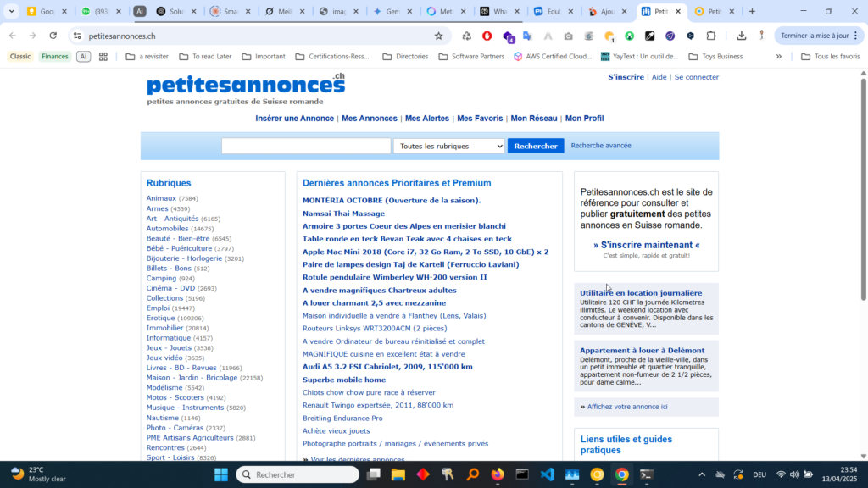Go to Mon Profil

(x=584, y=119)
